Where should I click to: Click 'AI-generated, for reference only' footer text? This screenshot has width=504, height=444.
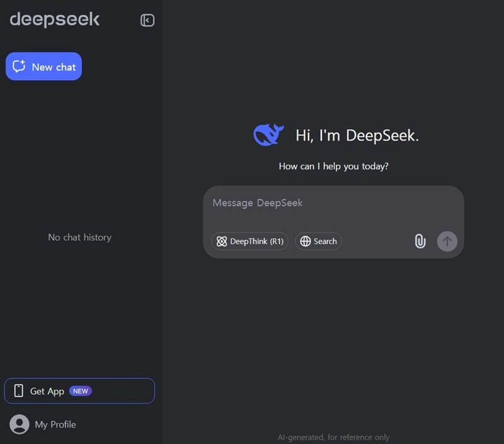click(x=333, y=437)
